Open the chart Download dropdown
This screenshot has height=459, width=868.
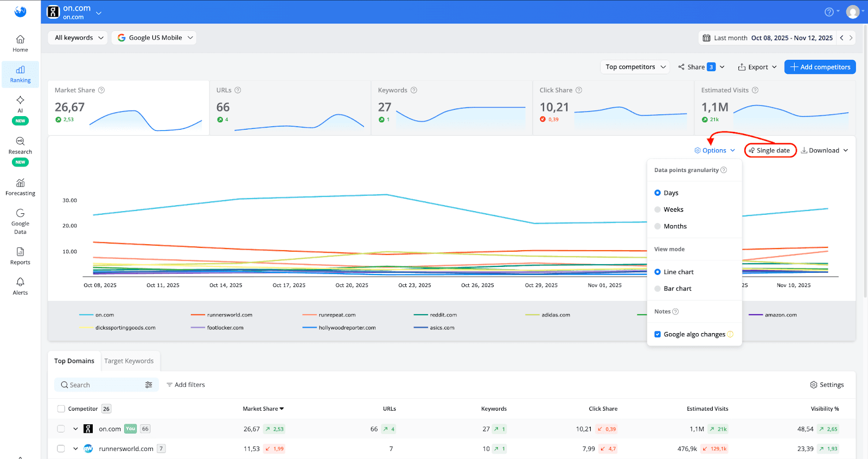tap(825, 150)
